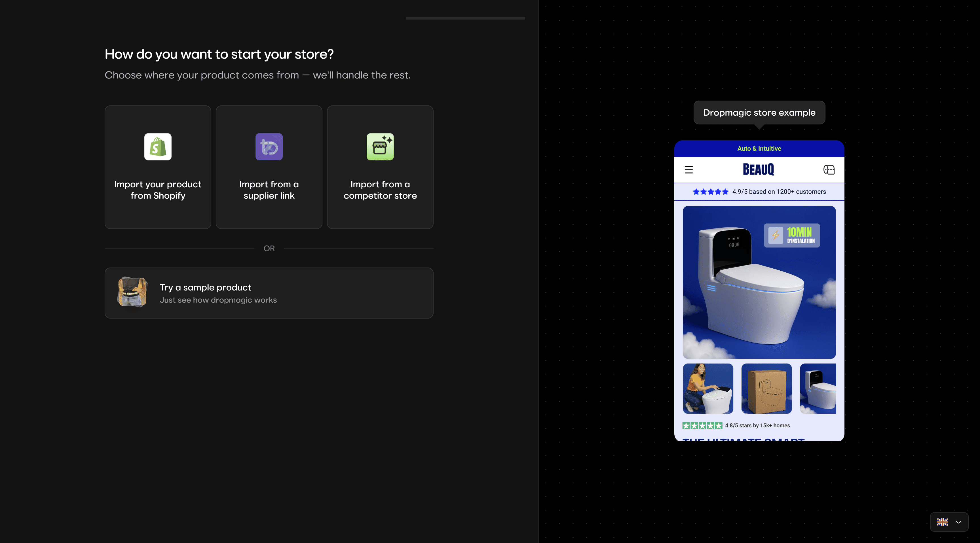Click the Dropmagic store example tooltip
The width and height of the screenshot is (980, 543).
click(x=759, y=112)
